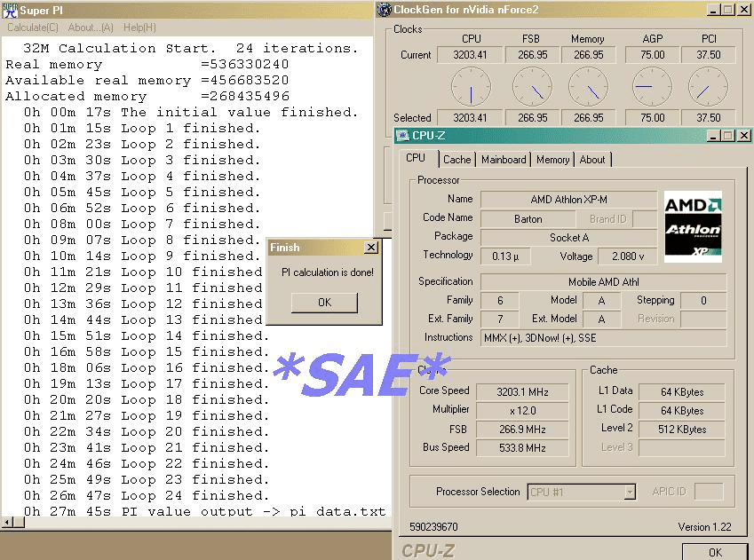
Task: Click the Memory clock dial in ClockGen
Action: (588, 86)
